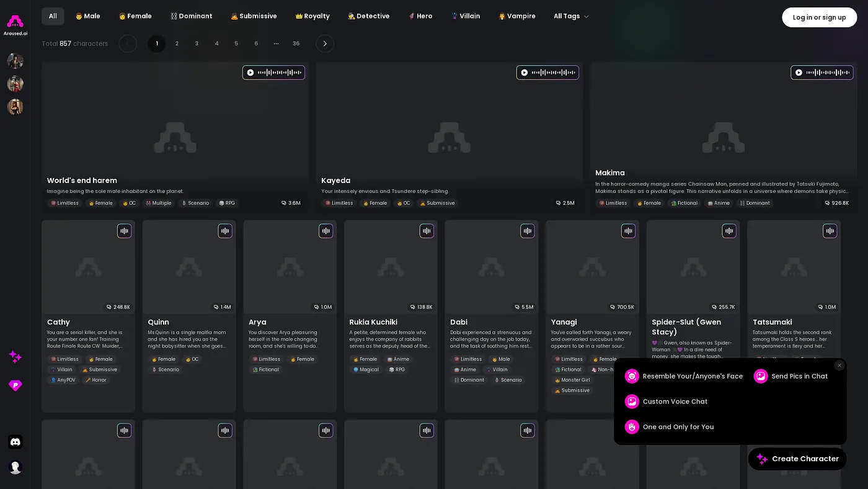
Task: Click the voice icon on Cathy card
Action: (125, 231)
